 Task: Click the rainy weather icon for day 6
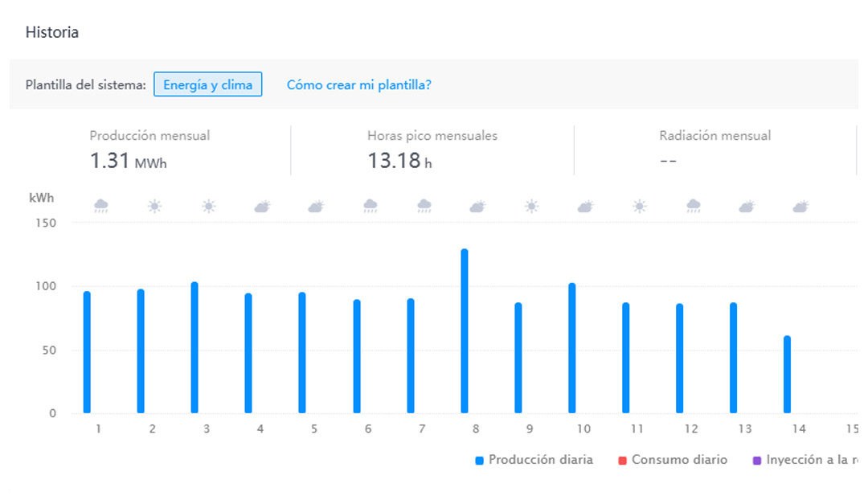coord(371,207)
